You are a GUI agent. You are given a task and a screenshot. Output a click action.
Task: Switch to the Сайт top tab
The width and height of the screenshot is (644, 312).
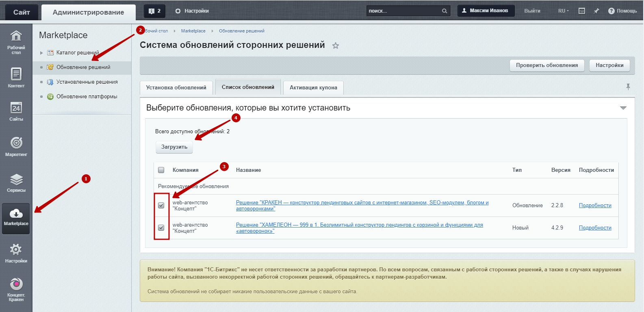coord(22,12)
